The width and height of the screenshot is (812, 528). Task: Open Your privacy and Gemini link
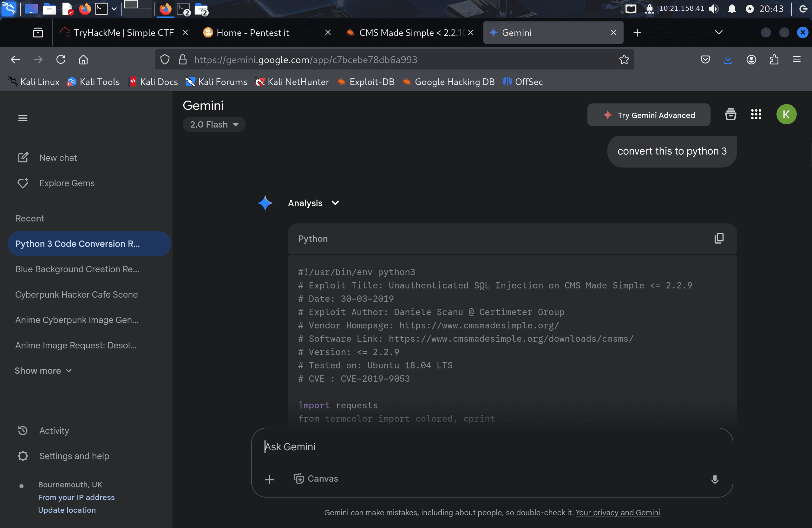618,512
